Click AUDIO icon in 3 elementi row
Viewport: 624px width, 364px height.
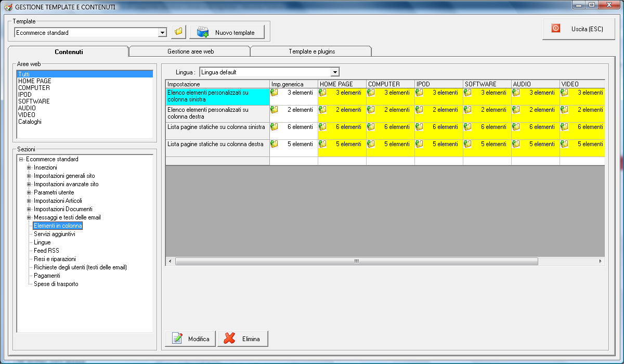[516, 93]
